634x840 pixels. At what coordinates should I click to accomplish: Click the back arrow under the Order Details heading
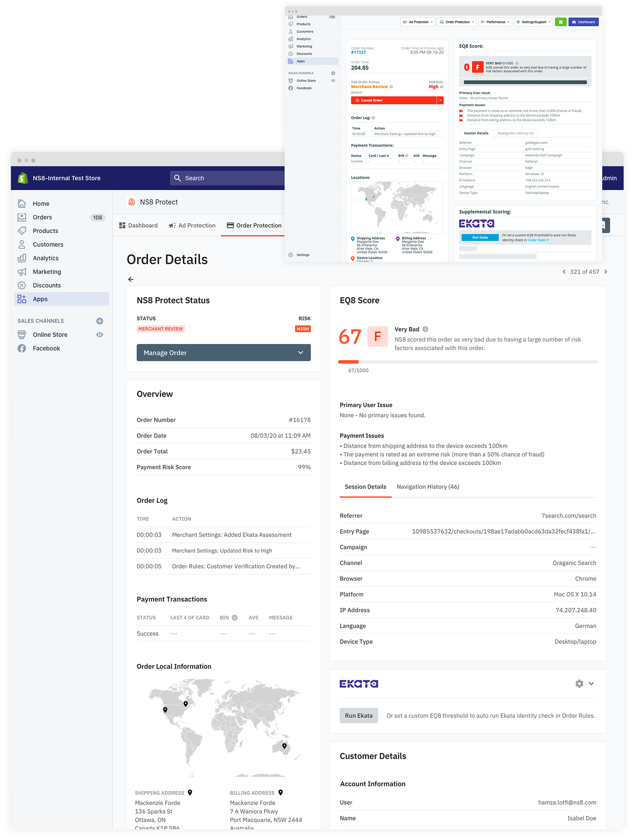click(131, 280)
